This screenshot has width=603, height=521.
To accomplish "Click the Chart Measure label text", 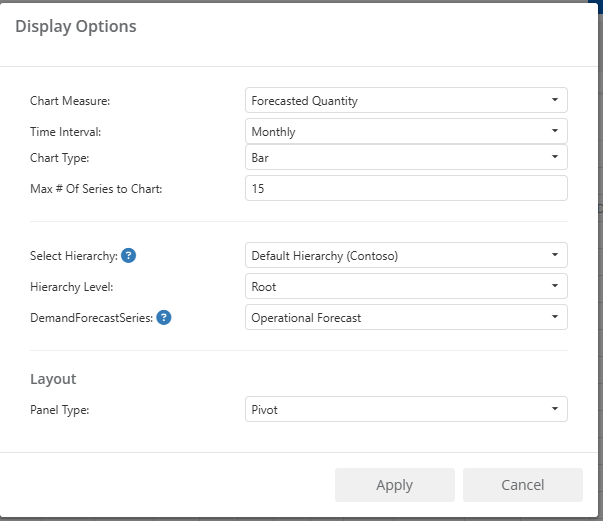I will [x=70, y=101].
